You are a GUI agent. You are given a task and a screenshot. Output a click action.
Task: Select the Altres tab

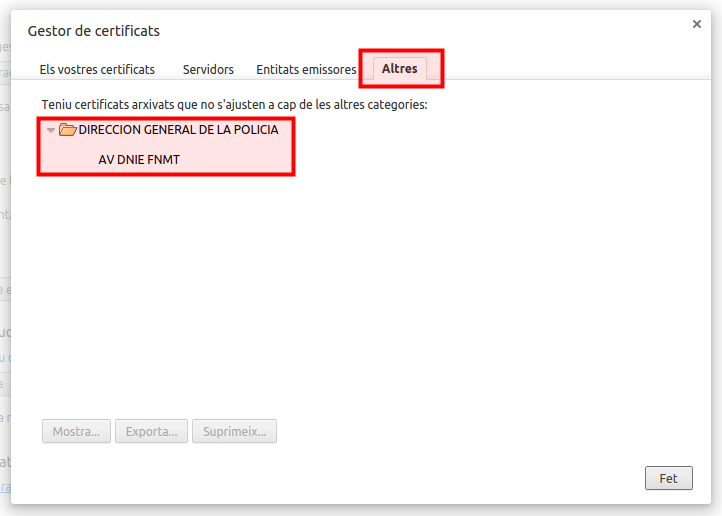tap(400, 69)
